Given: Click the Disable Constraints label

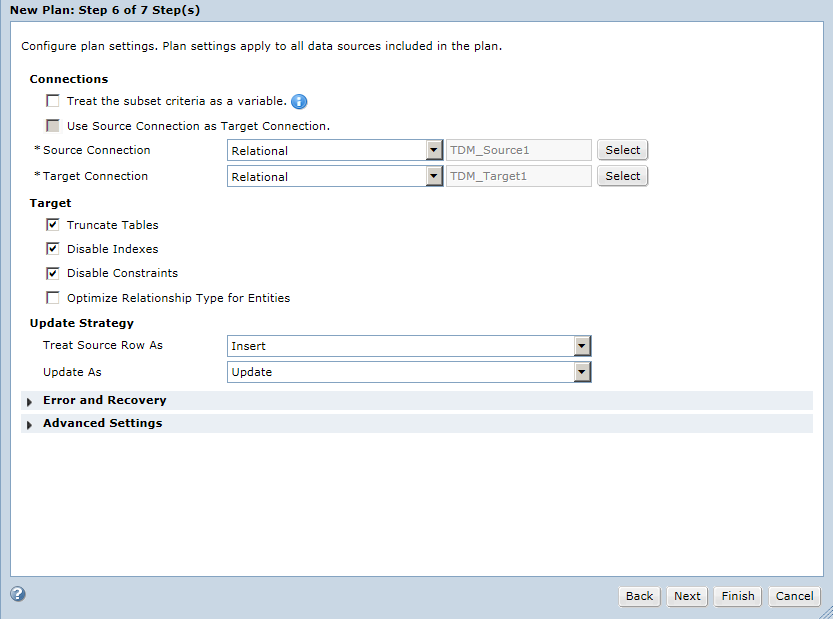Looking at the screenshot, I should click(x=122, y=273).
